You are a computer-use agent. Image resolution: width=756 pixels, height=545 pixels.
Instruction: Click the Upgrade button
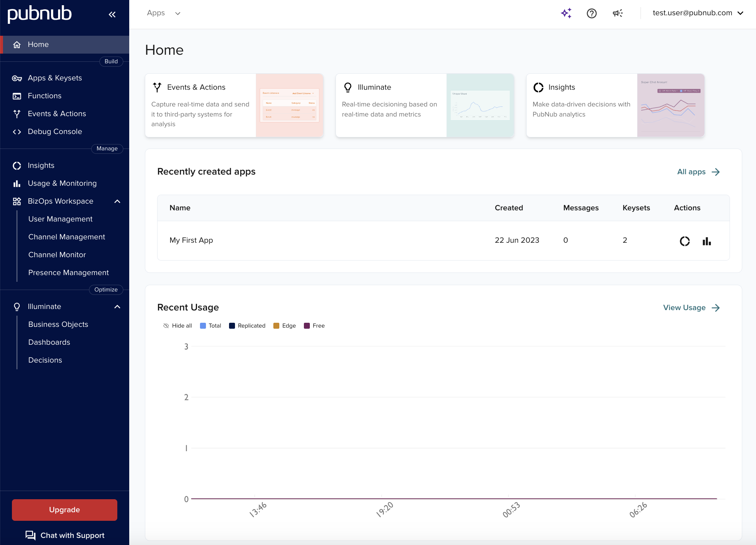[x=64, y=510]
